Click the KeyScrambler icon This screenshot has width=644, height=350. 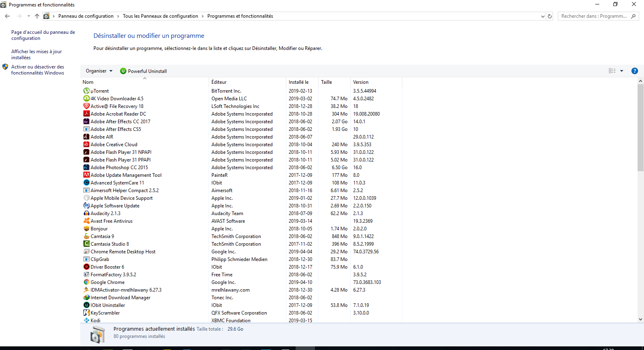(86, 313)
